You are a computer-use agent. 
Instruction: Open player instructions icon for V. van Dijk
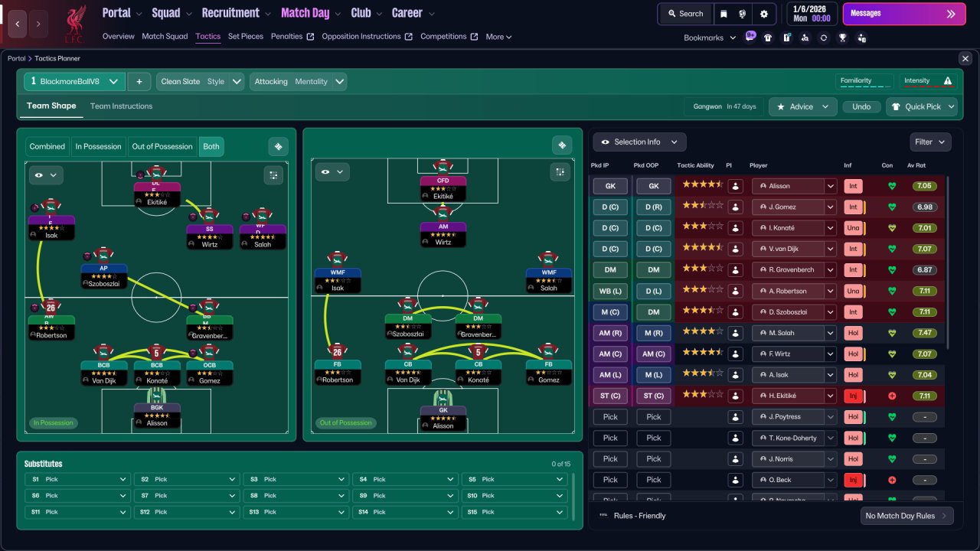735,249
